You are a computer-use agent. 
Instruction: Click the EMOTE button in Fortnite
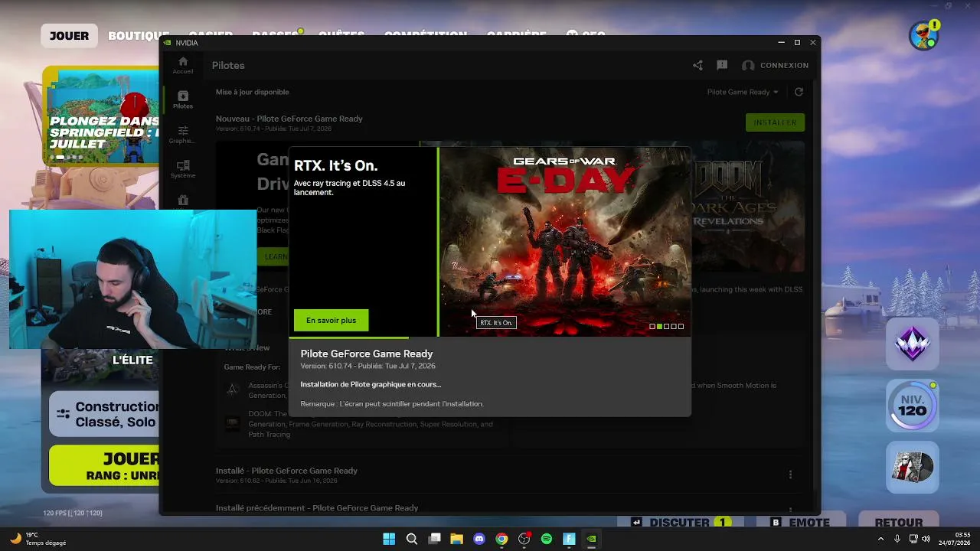[x=800, y=523]
